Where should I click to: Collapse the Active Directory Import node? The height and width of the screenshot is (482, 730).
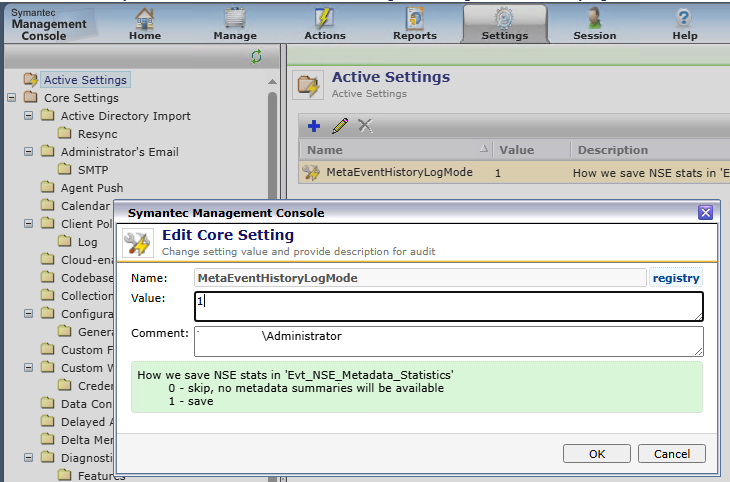(29, 116)
